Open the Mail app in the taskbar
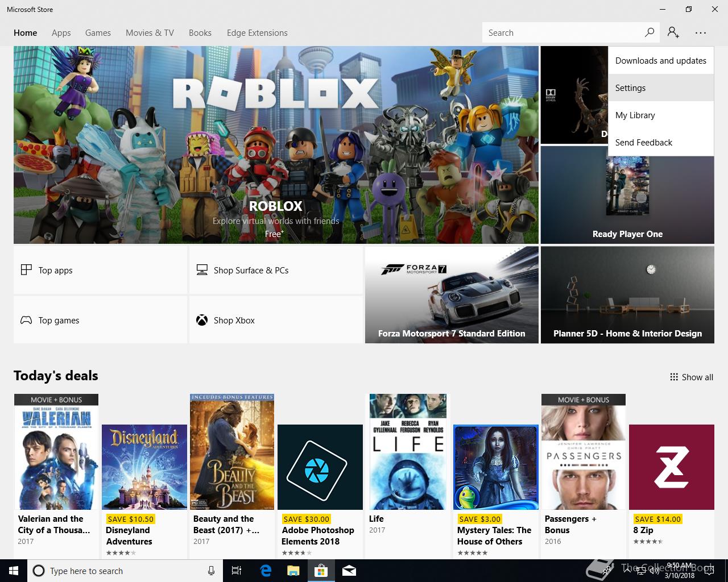The width and height of the screenshot is (728, 582). [x=349, y=571]
